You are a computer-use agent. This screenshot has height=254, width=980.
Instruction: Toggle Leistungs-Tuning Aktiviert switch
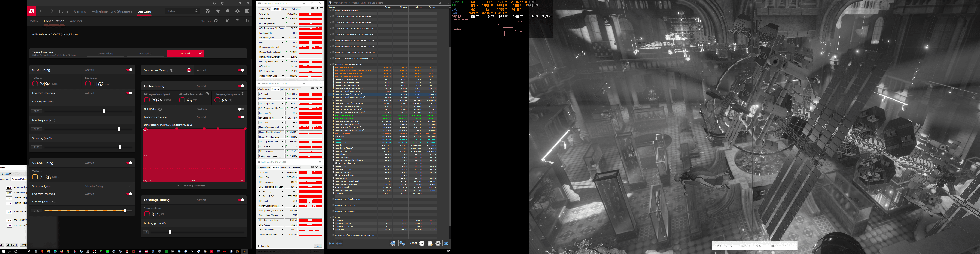pos(241,200)
